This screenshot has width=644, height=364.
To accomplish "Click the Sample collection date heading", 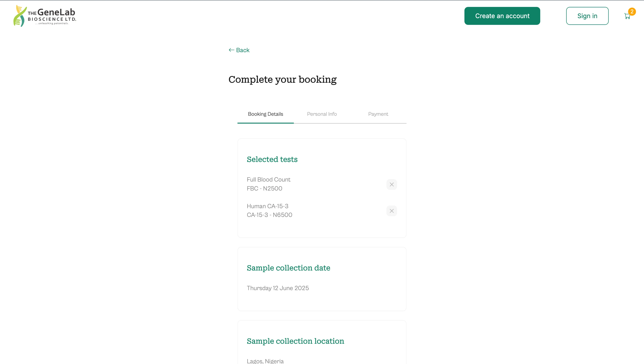I will click(288, 268).
